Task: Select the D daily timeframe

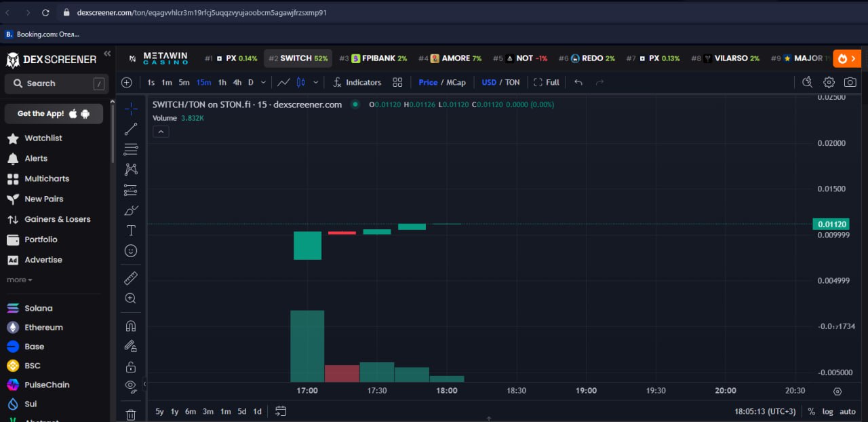Action: point(251,82)
